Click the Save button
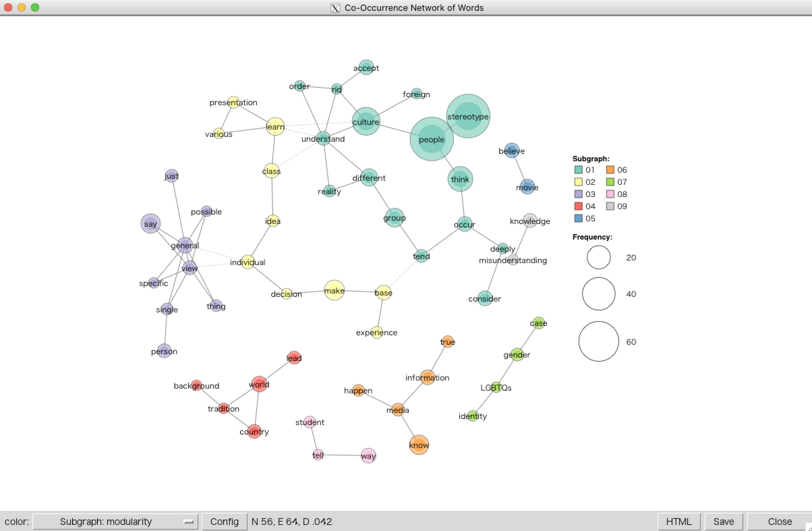This screenshot has width=812, height=531. pos(724,522)
